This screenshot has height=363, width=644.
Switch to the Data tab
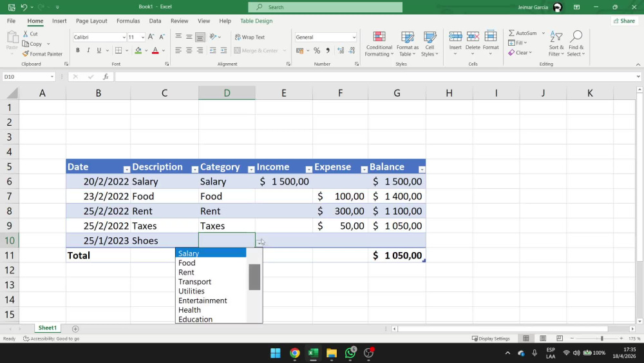(x=155, y=21)
